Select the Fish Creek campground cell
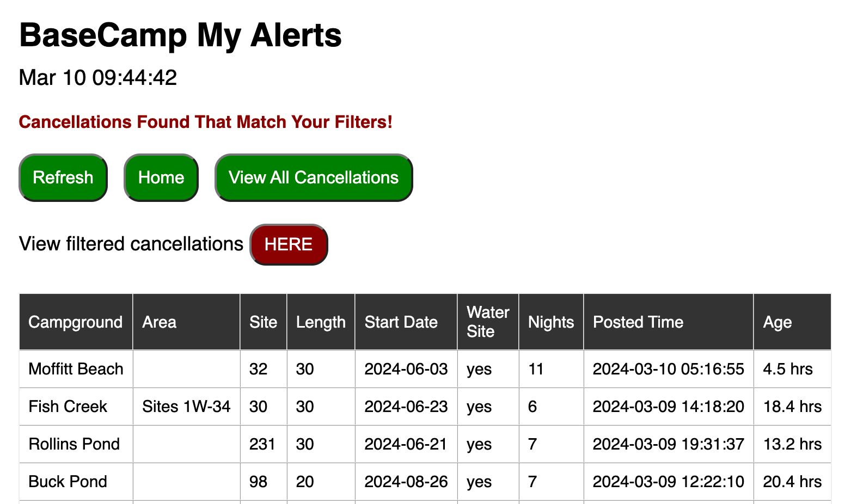Screen dimensions: 857x504 pos(68,407)
